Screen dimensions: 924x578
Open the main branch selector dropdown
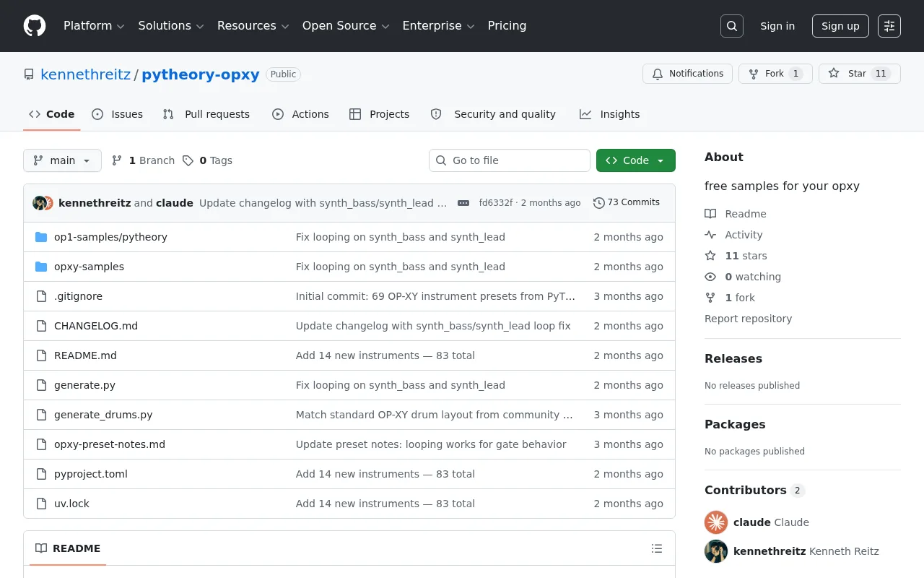click(62, 160)
